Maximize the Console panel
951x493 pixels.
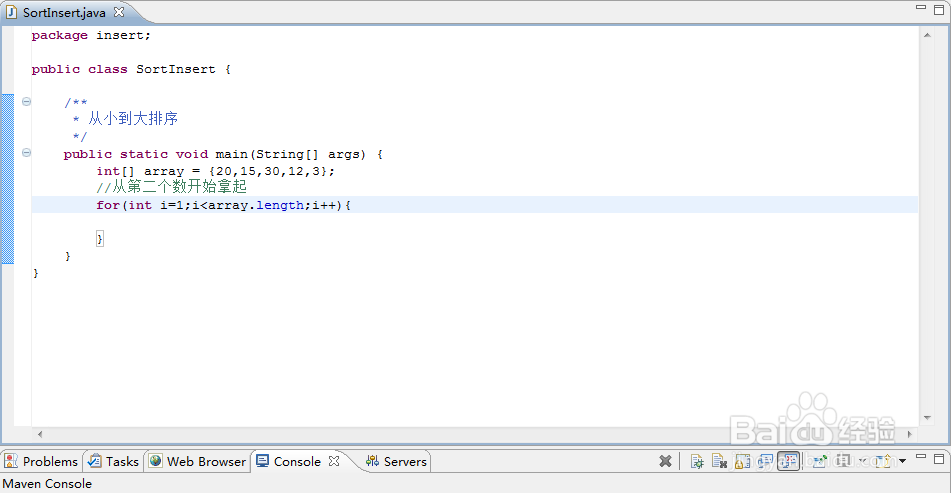[939, 458]
